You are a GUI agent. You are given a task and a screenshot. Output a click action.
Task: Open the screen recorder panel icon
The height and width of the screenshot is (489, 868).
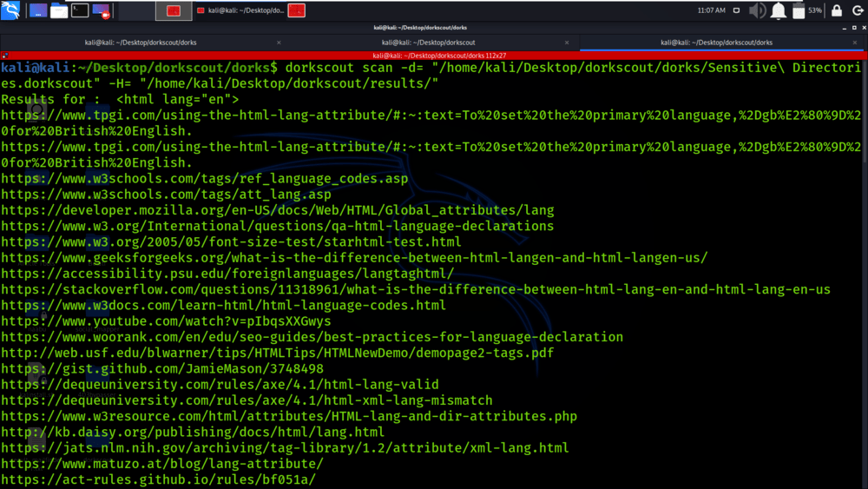click(x=102, y=10)
